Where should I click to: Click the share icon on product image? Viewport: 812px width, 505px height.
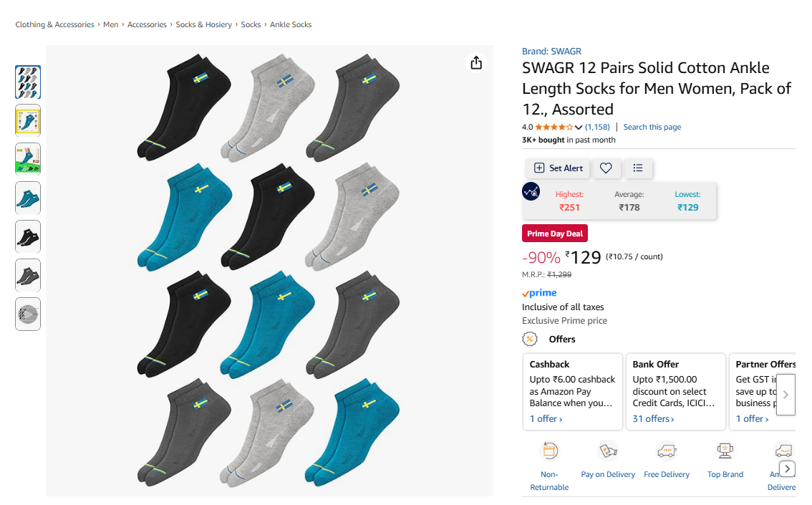click(x=476, y=63)
